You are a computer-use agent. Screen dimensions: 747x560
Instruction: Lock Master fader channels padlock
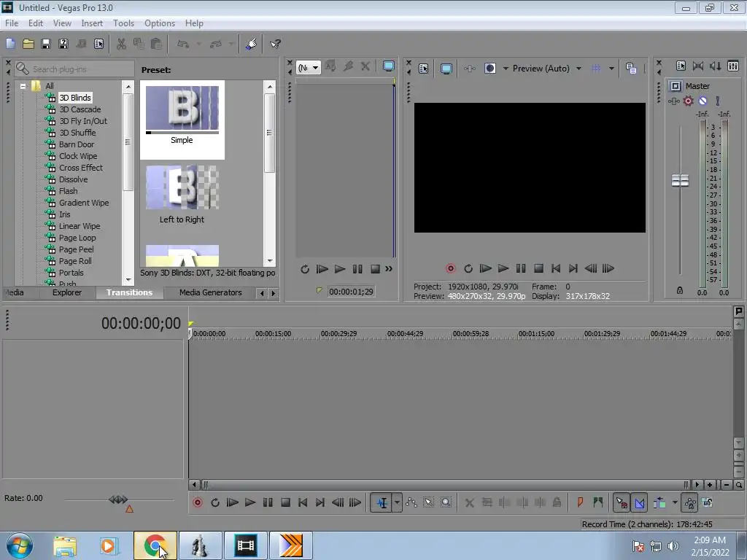[680, 290]
